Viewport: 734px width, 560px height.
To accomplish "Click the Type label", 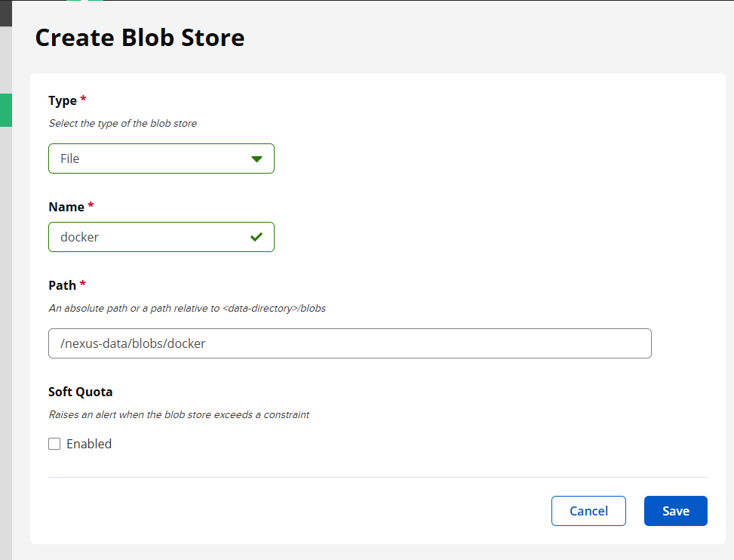I will [63, 100].
